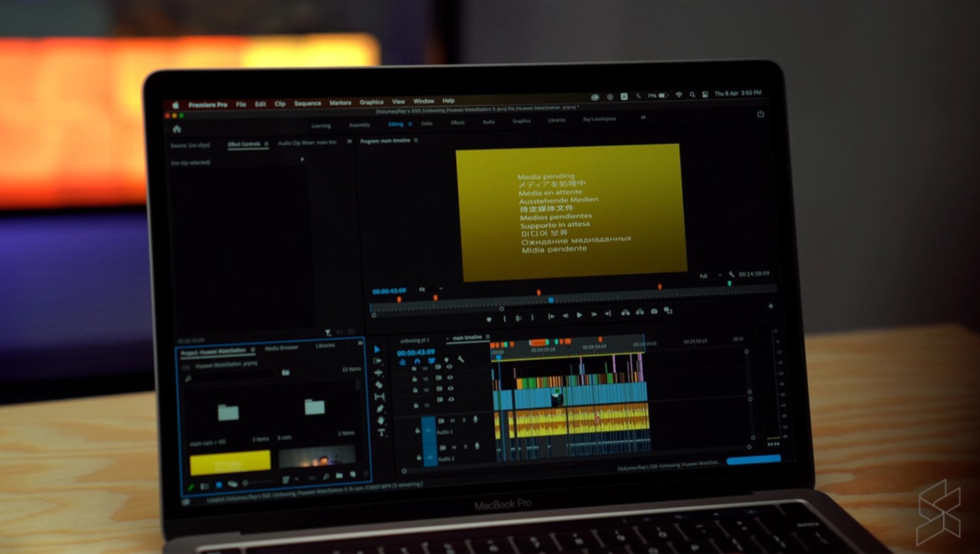Select the Hand tool
980x554 pixels.
click(380, 421)
